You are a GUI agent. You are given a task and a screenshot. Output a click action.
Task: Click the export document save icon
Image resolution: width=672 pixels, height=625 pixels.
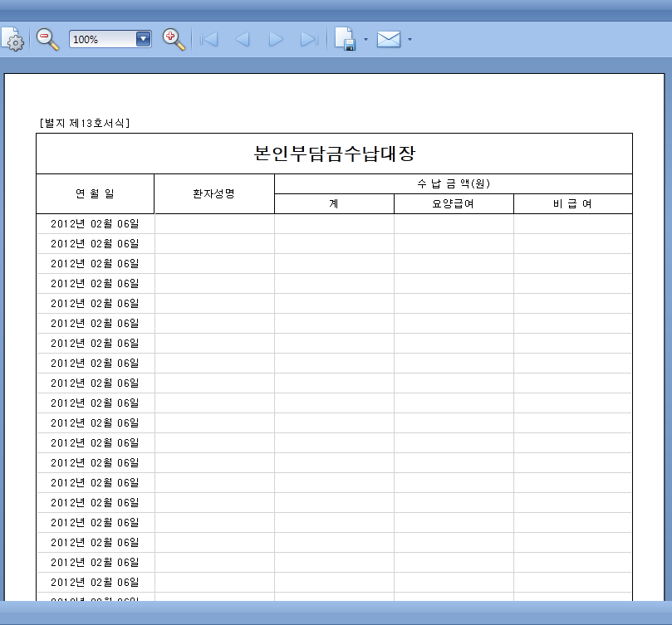(345, 39)
